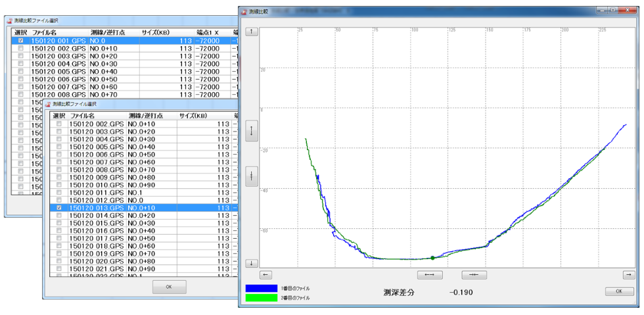Viewport: 644px width, 315px height.
Task: Click OK in the 測線比較 graph window
Action: pos(619,291)
